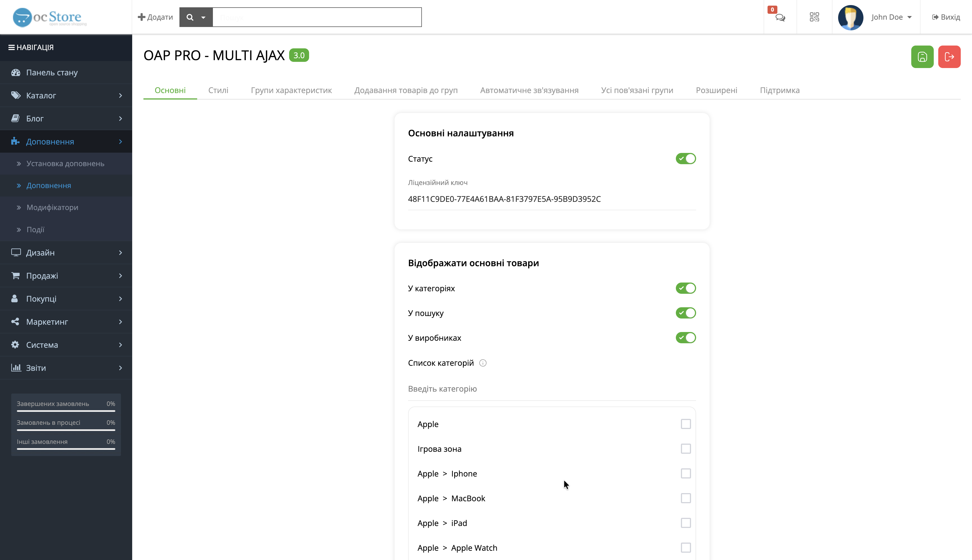Open the Автоматичне зв'язування tab
972x560 pixels.
click(x=529, y=91)
